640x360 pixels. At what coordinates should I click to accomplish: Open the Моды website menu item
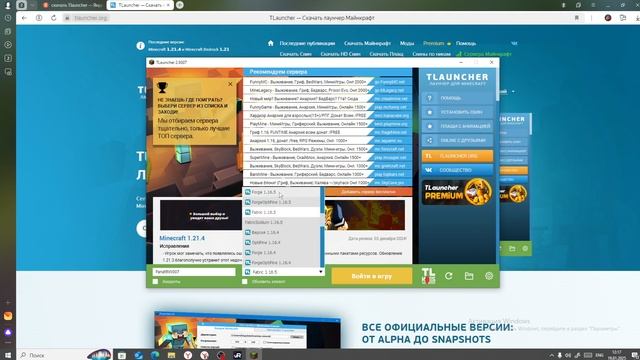click(407, 43)
